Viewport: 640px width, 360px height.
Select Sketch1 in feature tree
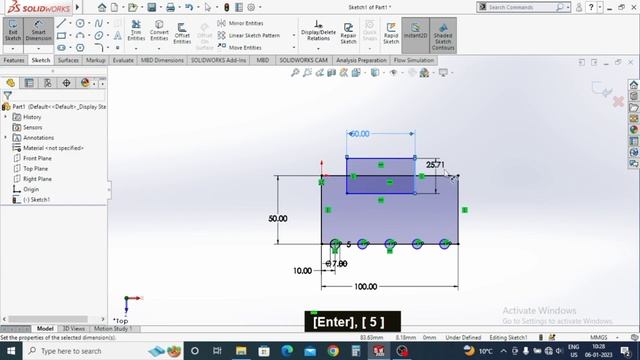[31, 200]
